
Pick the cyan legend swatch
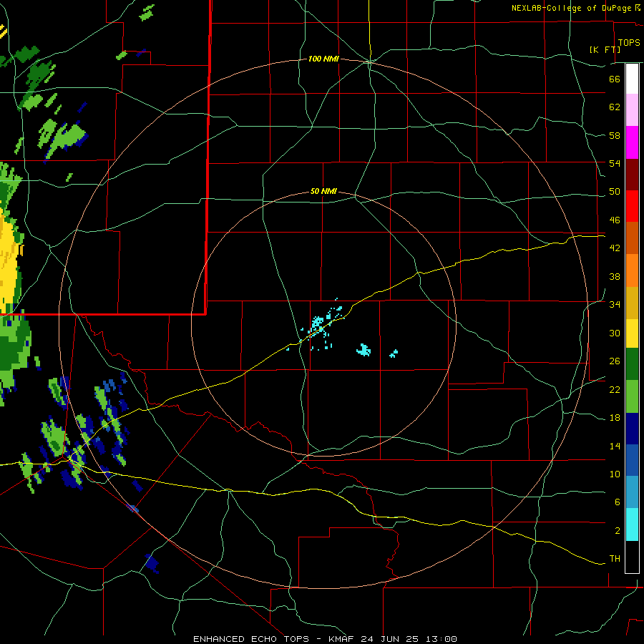click(632, 525)
